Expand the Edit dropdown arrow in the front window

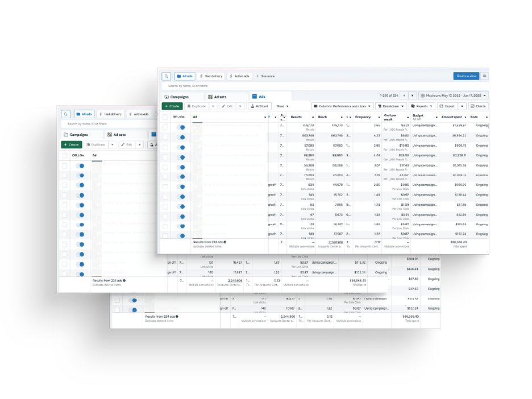240,106
